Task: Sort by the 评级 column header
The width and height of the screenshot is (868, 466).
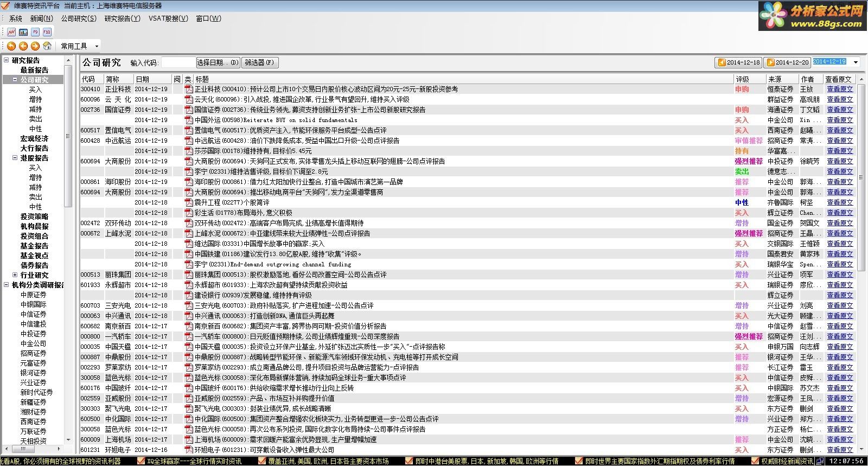Action: tap(749, 79)
